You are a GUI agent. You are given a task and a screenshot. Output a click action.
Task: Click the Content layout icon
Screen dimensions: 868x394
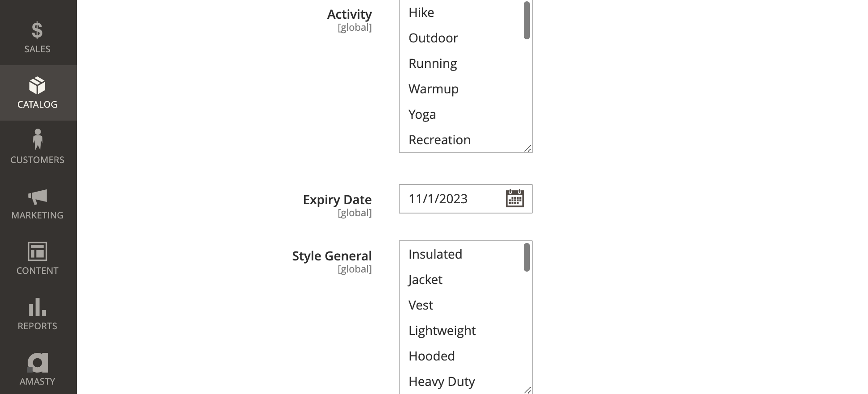(38, 251)
